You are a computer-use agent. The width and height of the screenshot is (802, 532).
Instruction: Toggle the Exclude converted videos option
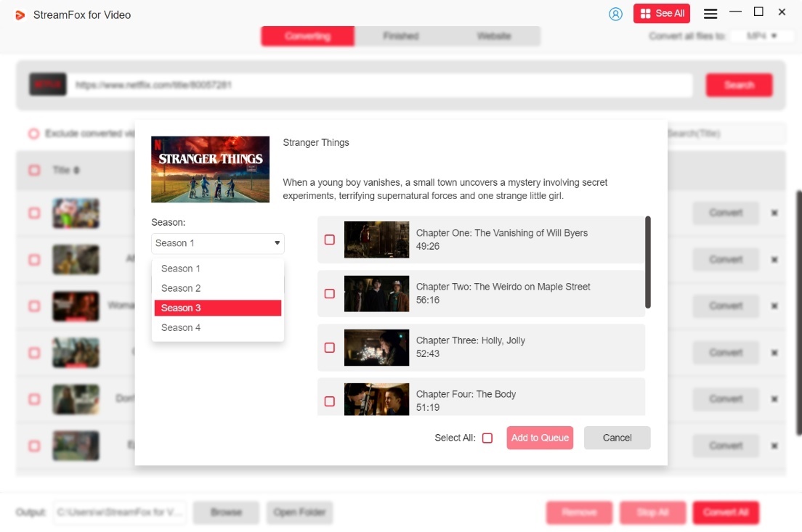pyautogui.click(x=33, y=134)
